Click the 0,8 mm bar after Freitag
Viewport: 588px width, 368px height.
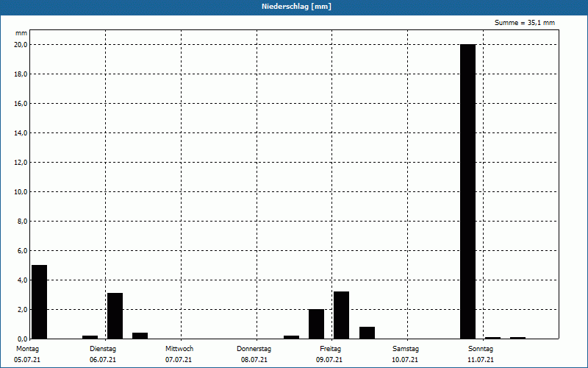tap(367, 333)
